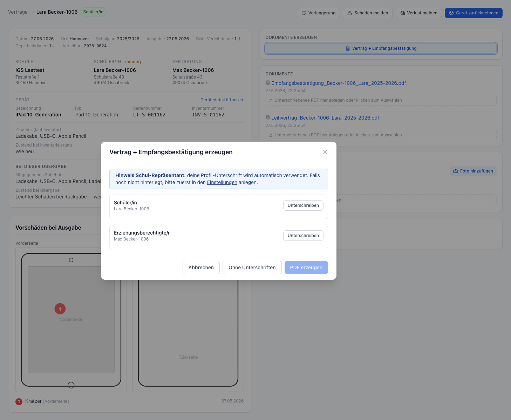Click Unterschreiben for Erziehungsberechtigte/r Max Becker-1006
511x420 pixels.
[303, 236]
